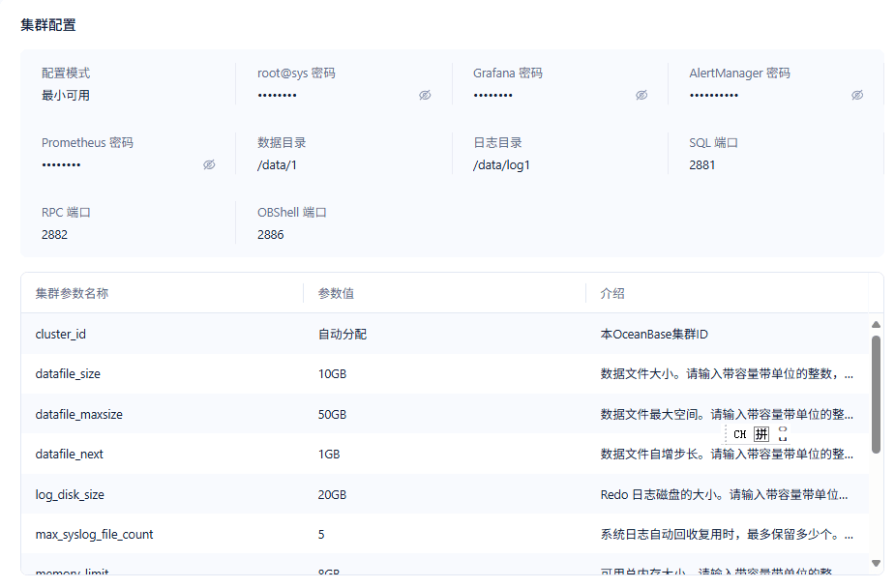Unmask the Prometheus password via the eye icon
895x588 pixels.
(210, 164)
